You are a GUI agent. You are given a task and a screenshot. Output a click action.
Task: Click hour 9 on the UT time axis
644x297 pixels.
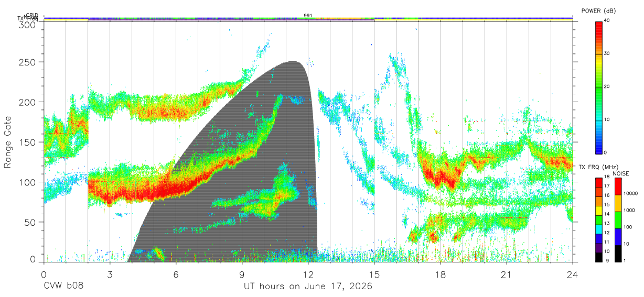[242, 274]
